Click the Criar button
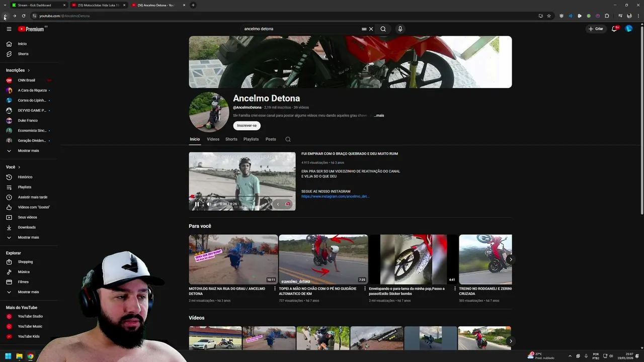 click(x=596, y=29)
